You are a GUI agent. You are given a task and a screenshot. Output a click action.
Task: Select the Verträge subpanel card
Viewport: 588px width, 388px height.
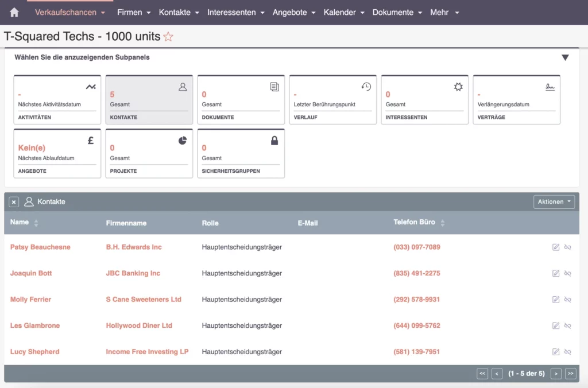tap(517, 100)
